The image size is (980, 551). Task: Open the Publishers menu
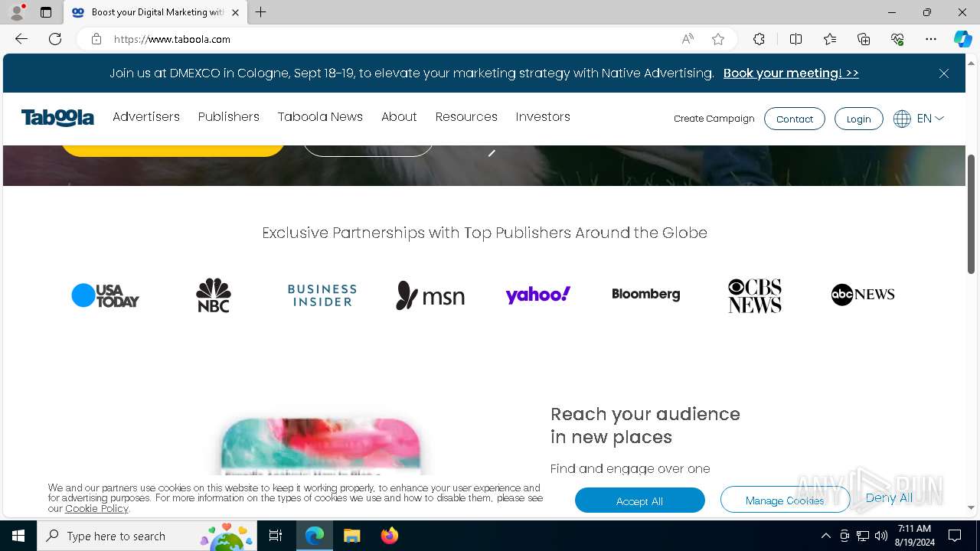click(229, 117)
